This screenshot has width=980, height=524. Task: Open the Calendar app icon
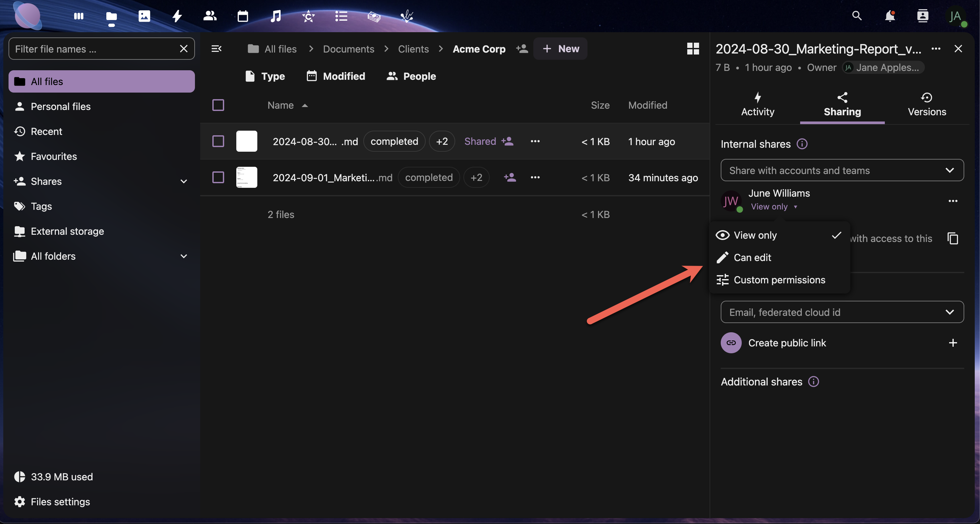tap(243, 16)
